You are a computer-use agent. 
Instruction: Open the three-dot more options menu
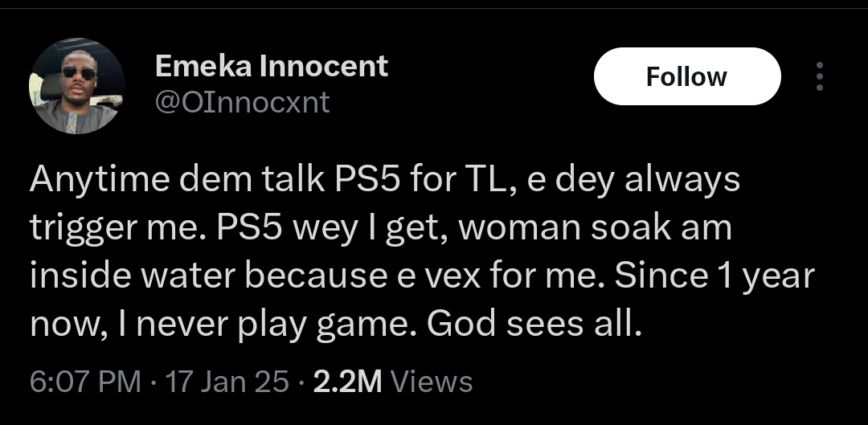click(819, 76)
